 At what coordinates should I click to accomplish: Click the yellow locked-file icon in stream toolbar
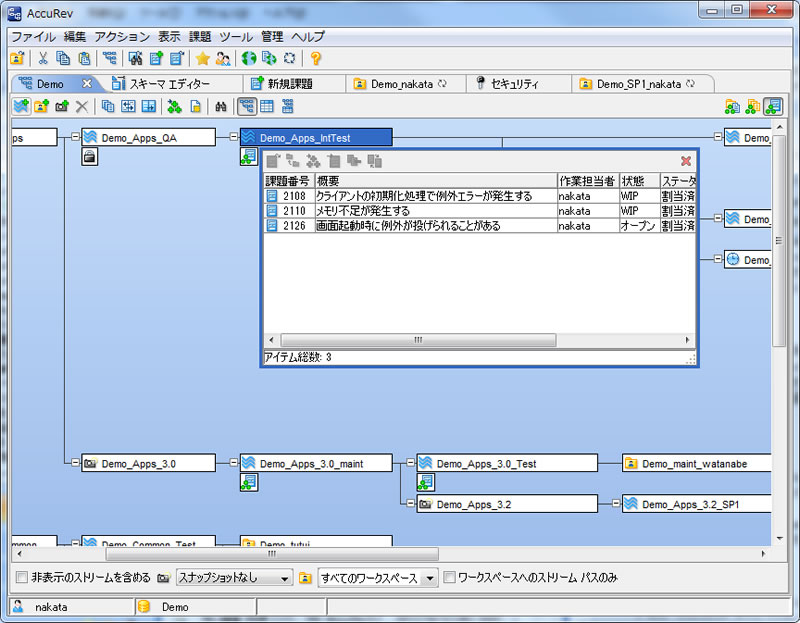click(x=195, y=106)
